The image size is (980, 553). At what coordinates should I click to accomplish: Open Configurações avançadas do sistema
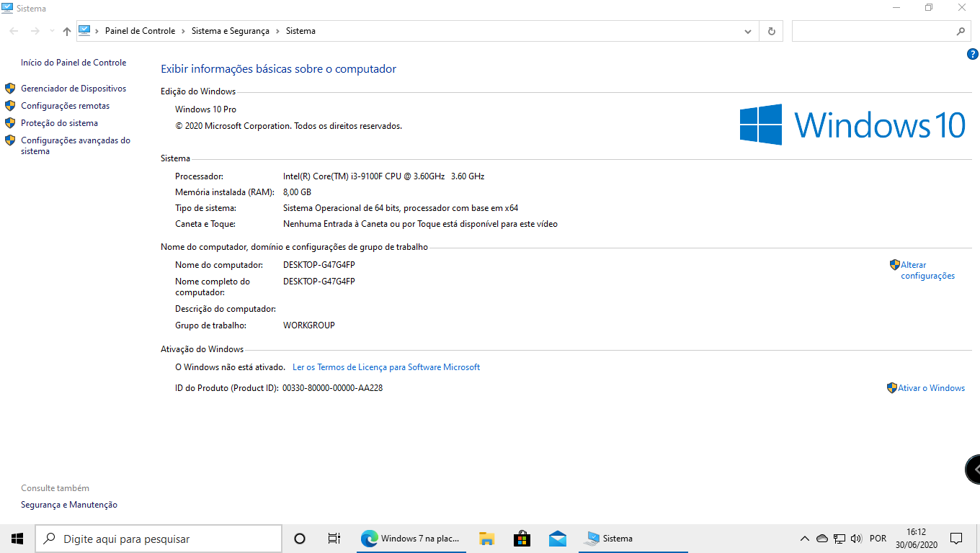76,145
